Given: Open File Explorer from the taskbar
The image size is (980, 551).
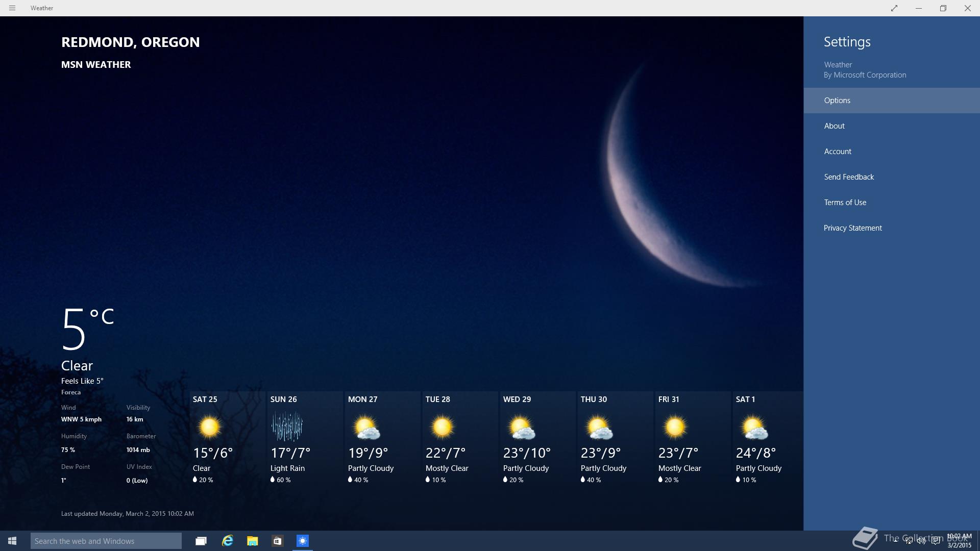Looking at the screenshot, I should tap(253, 541).
